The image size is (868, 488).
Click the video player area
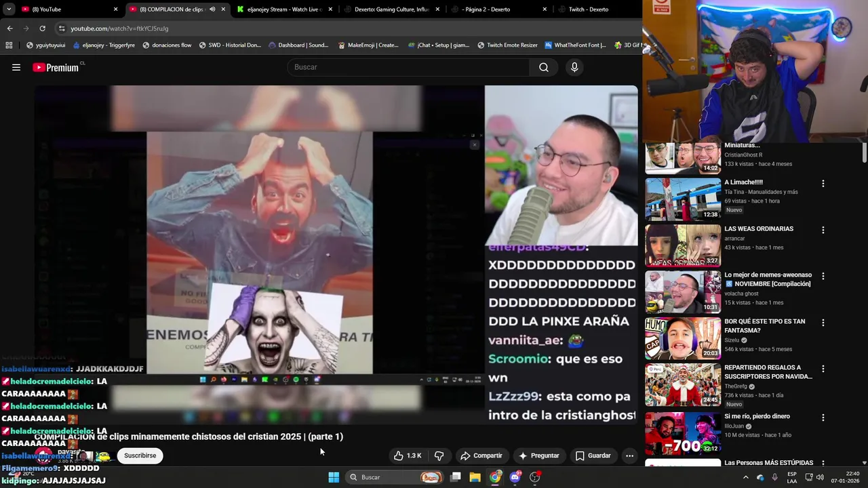[336, 254]
